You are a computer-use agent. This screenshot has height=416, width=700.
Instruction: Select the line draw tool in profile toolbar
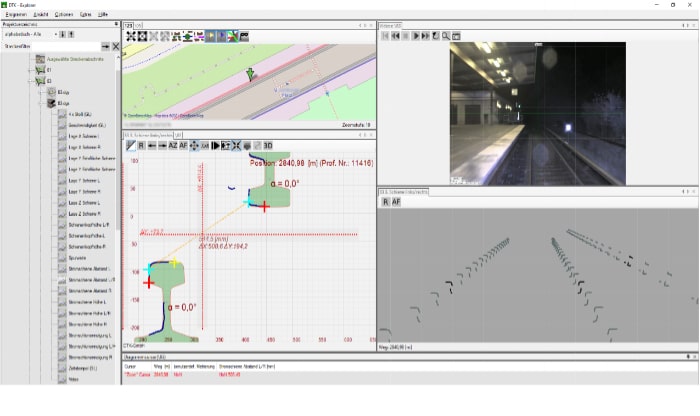click(x=130, y=145)
